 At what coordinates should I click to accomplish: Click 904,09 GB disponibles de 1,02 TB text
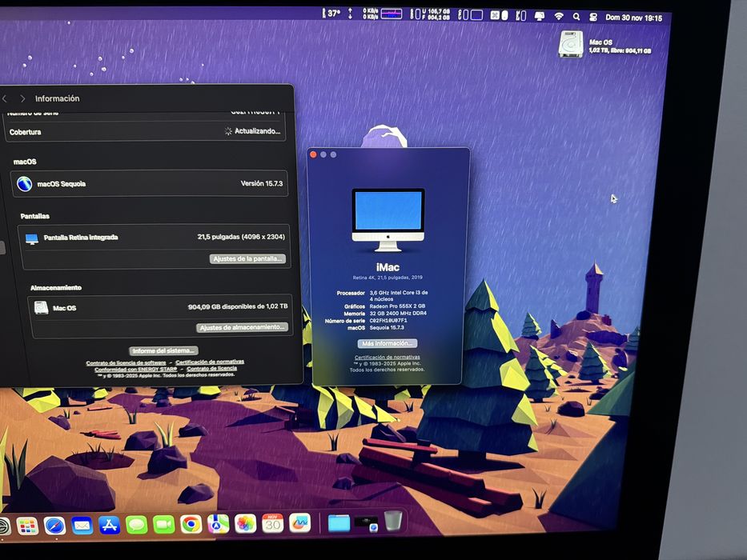(238, 306)
